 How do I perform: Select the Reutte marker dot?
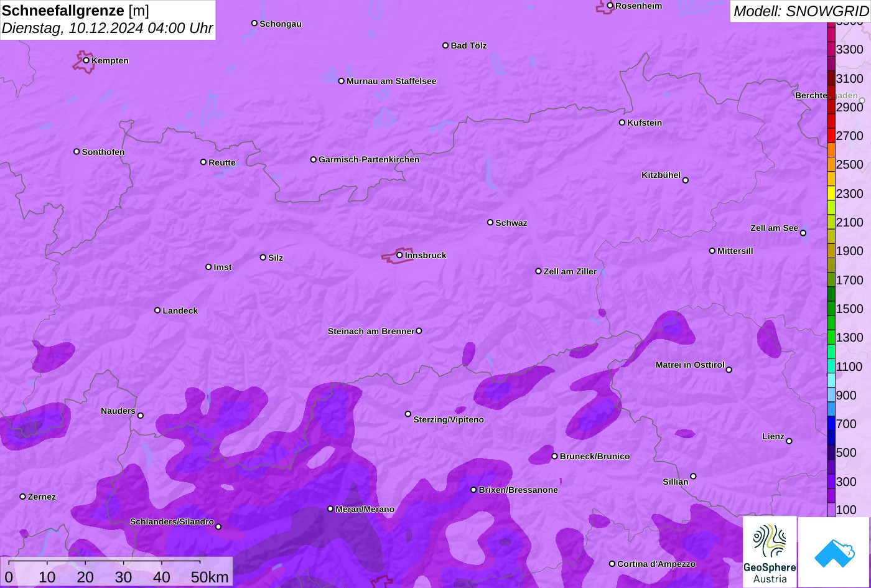pos(203,162)
